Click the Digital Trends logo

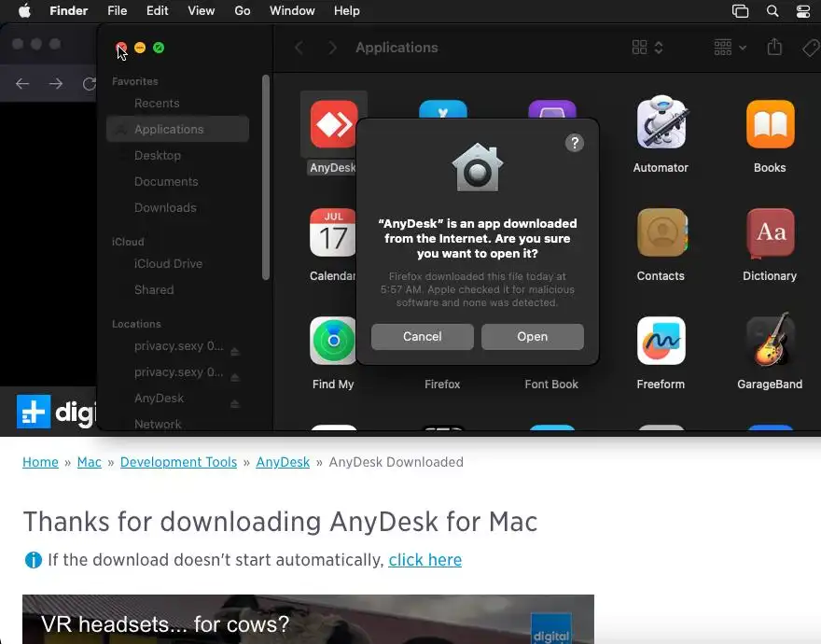(x=57, y=412)
